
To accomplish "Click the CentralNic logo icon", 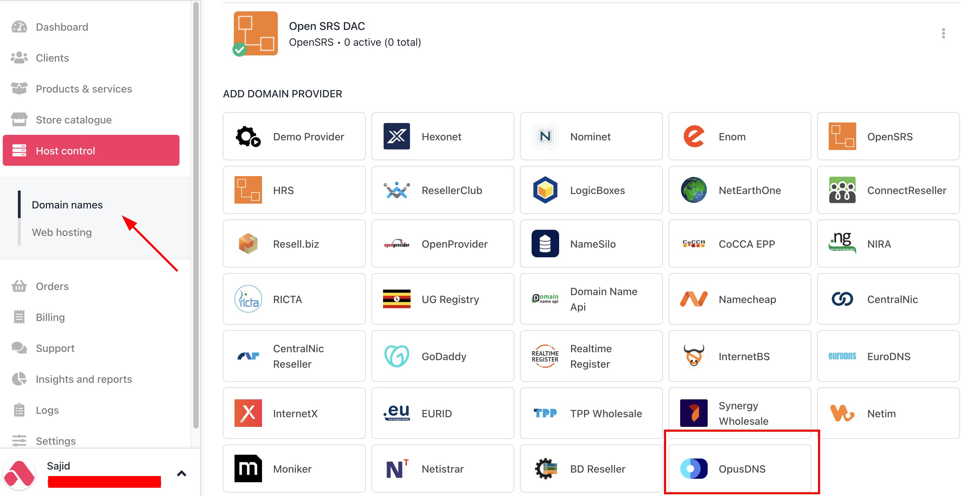I will (842, 299).
